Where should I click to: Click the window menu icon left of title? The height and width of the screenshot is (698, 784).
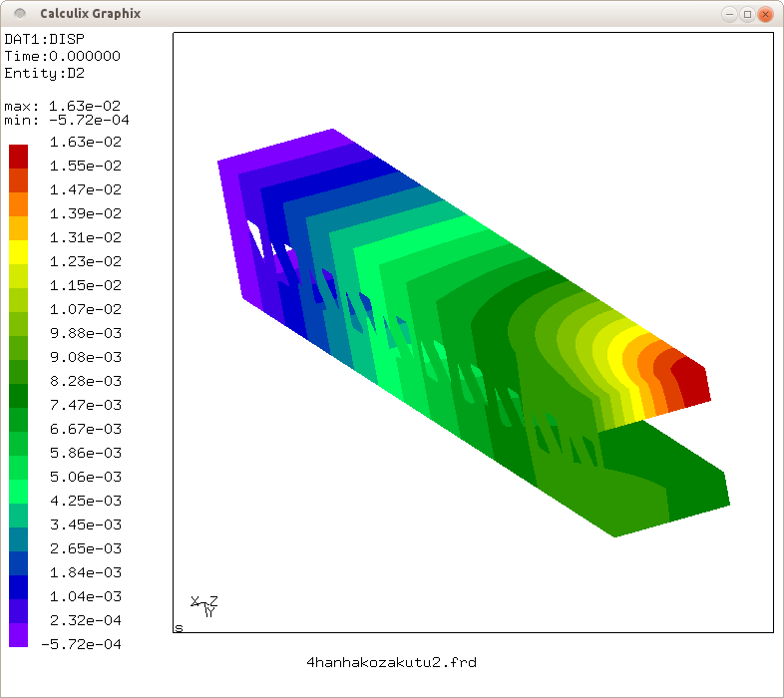[x=20, y=14]
